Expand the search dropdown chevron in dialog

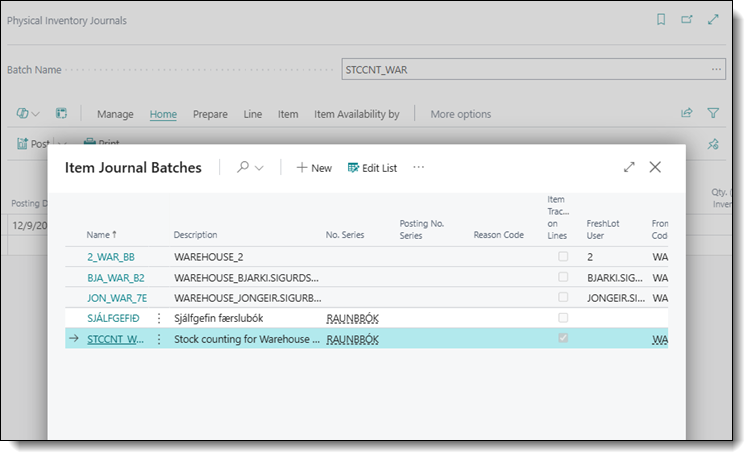click(259, 168)
